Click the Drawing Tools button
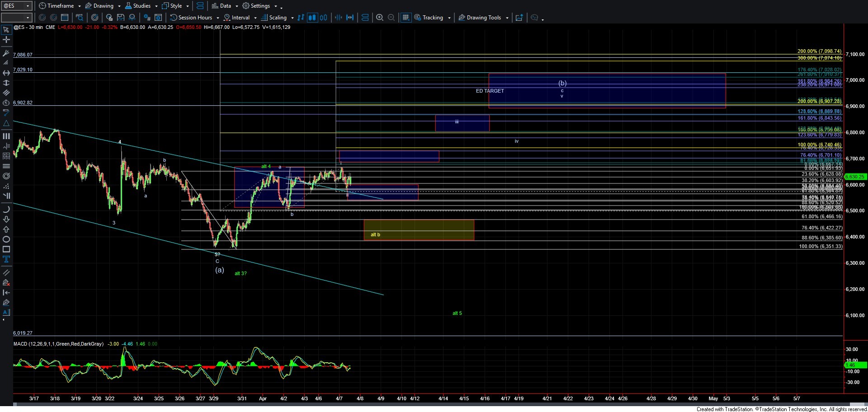Screen dimensions: 868x412 [x=483, y=18]
